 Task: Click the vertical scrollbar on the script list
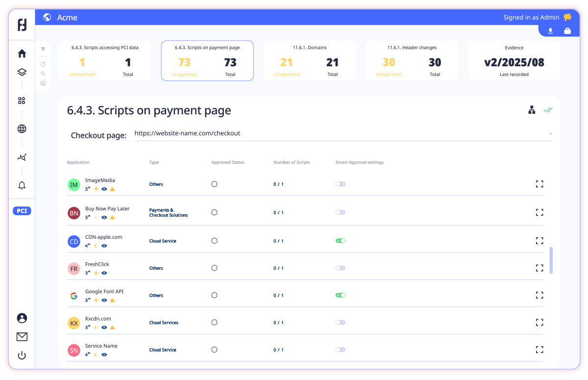click(551, 260)
